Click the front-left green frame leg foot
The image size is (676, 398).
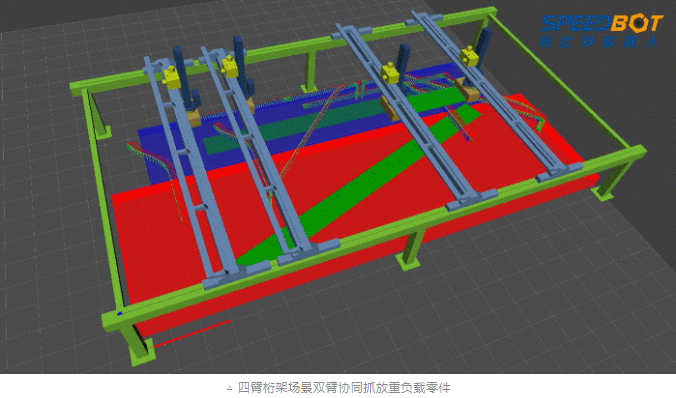(x=143, y=354)
